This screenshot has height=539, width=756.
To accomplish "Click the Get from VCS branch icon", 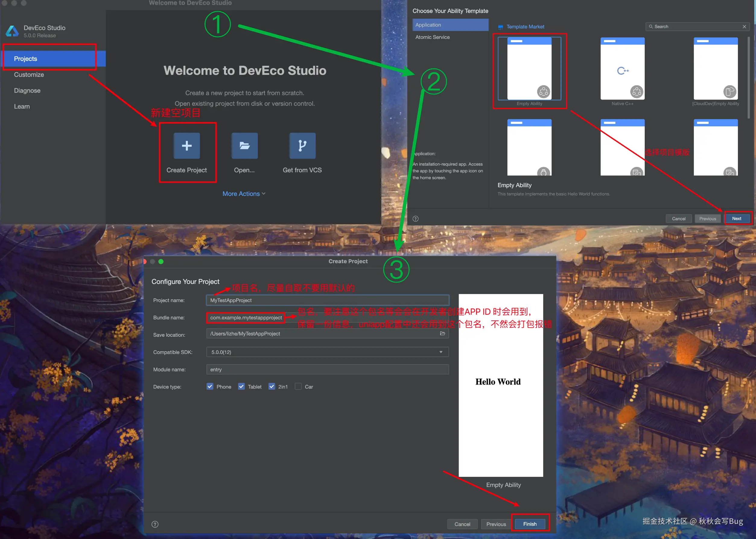I will [302, 146].
